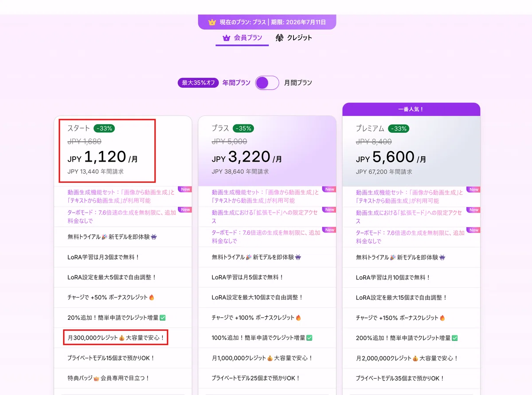
Task: Click the スタート plan title
Action: [x=79, y=128]
